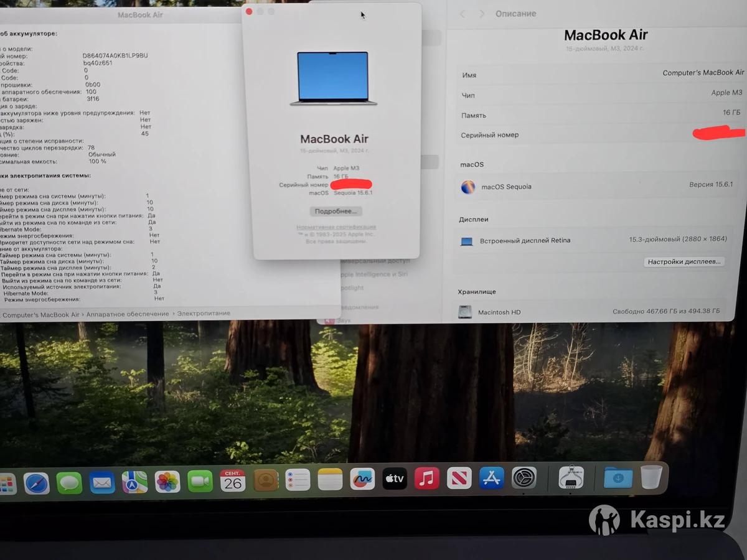The width and height of the screenshot is (747, 560).
Task: Open FaceTime in the Dock
Action: 200,481
